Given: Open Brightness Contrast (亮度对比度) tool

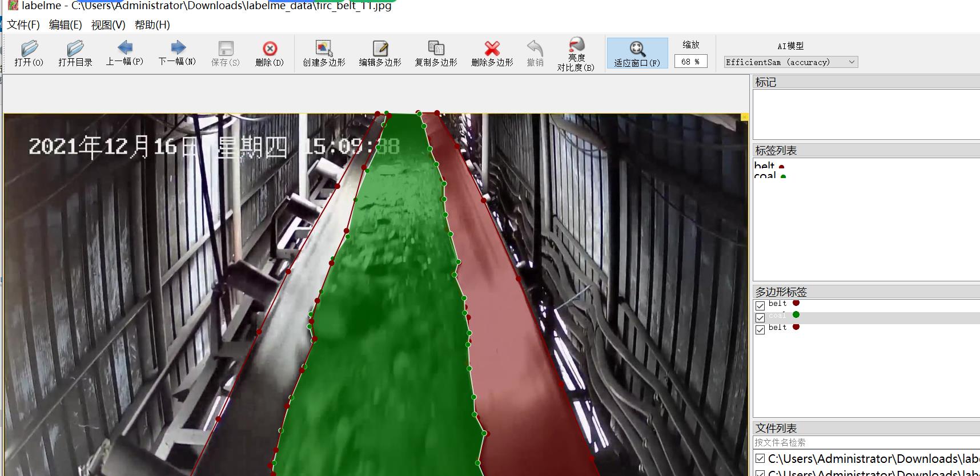Looking at the screenshot, I should click(576, 53).
